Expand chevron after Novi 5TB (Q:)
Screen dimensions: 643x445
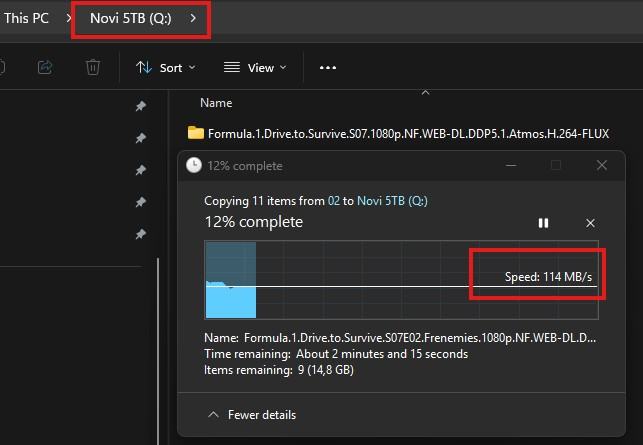click(x=193, y=18)
